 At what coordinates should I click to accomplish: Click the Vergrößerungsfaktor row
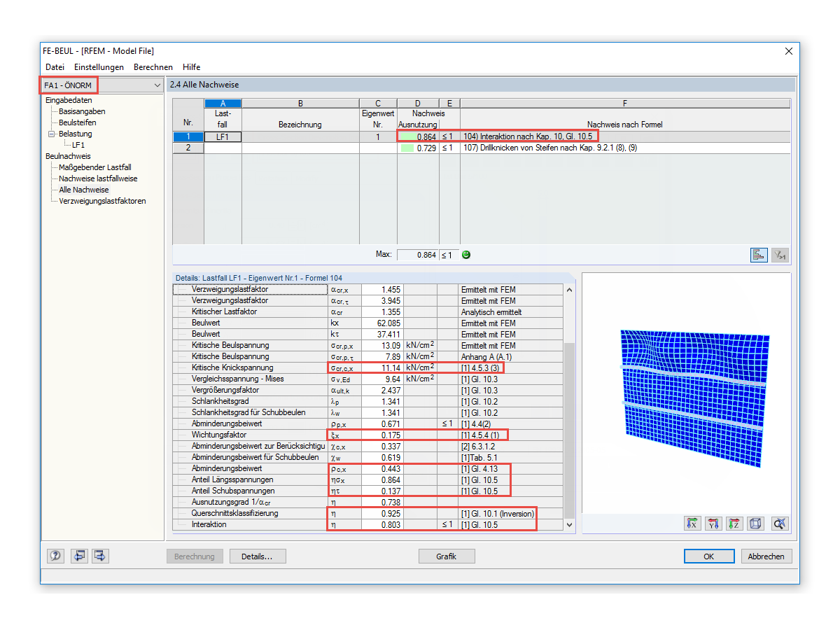point(367,390)
